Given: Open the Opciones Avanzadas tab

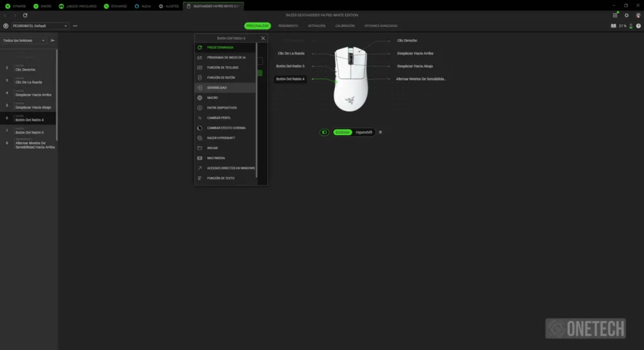Looking at the screenshot, I should 381,26.
